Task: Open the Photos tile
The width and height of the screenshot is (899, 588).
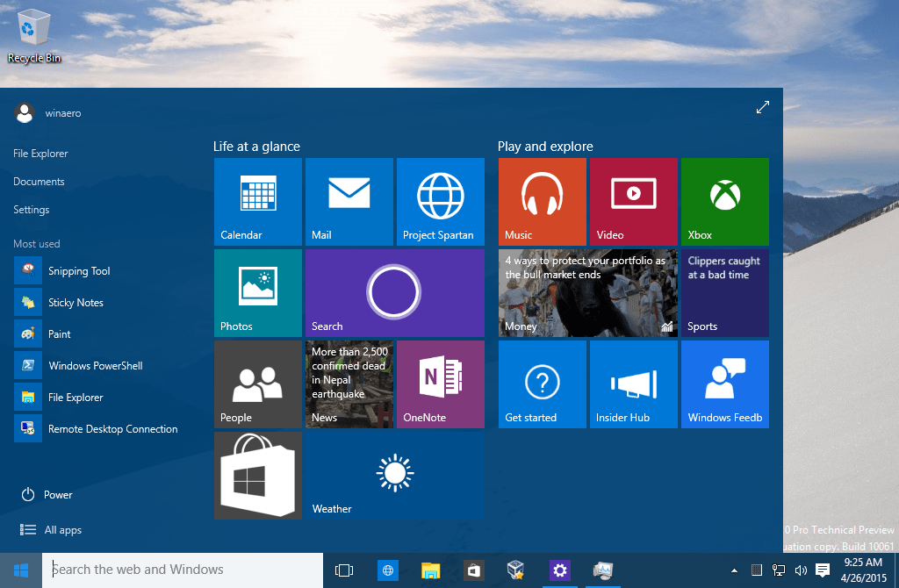Action: point(258,293)
